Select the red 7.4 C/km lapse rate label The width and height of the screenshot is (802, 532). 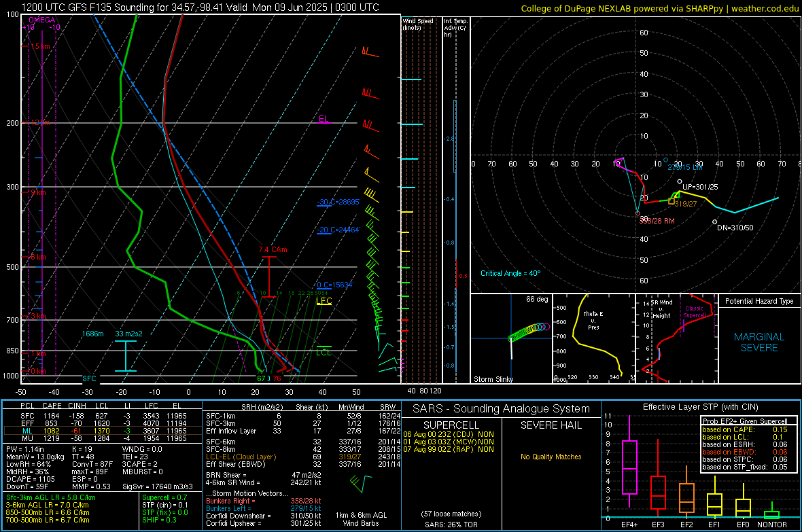(x=273, y=249)
